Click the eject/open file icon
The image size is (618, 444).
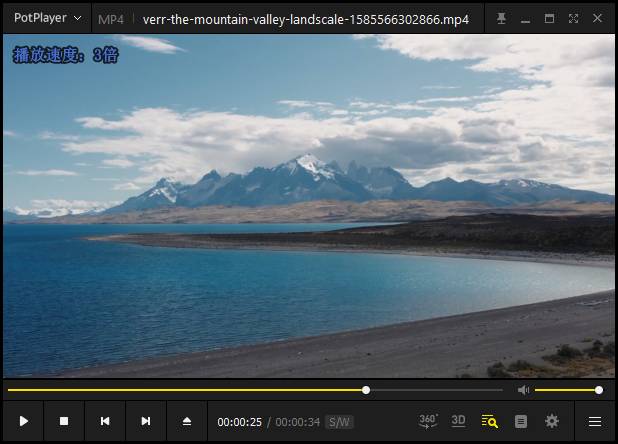186,422
